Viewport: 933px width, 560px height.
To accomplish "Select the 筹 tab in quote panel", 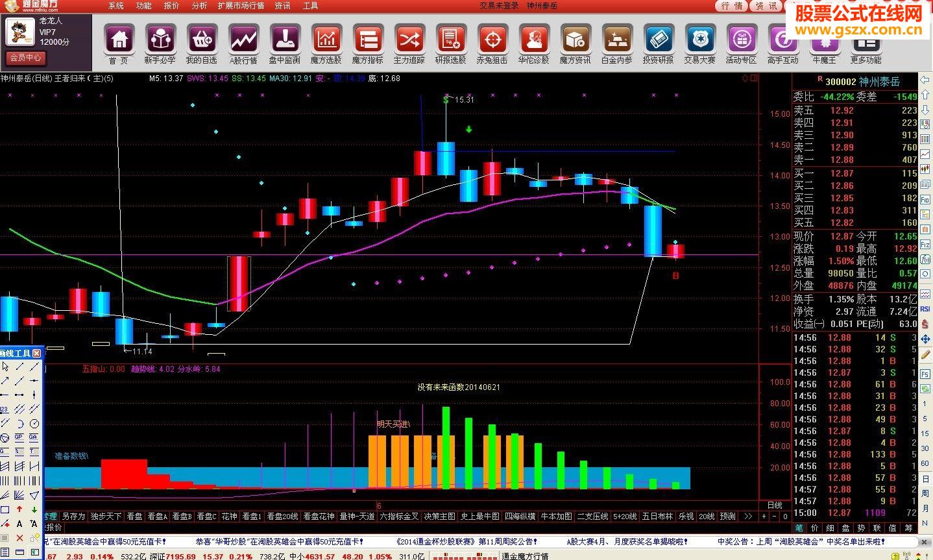I will (908, 528).
